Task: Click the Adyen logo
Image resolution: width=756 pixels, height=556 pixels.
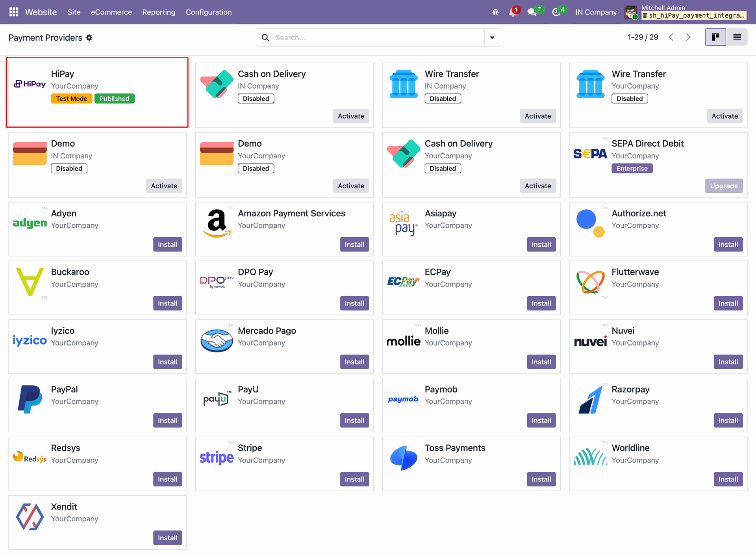Action: coord(30,223)
